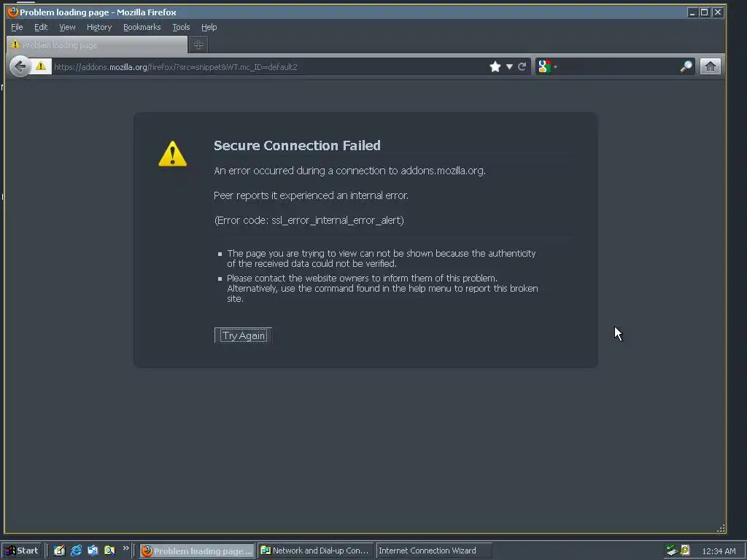Open the Windows Start button
Image resolution: width=747 pixels, height=560 pixels.
21,551
